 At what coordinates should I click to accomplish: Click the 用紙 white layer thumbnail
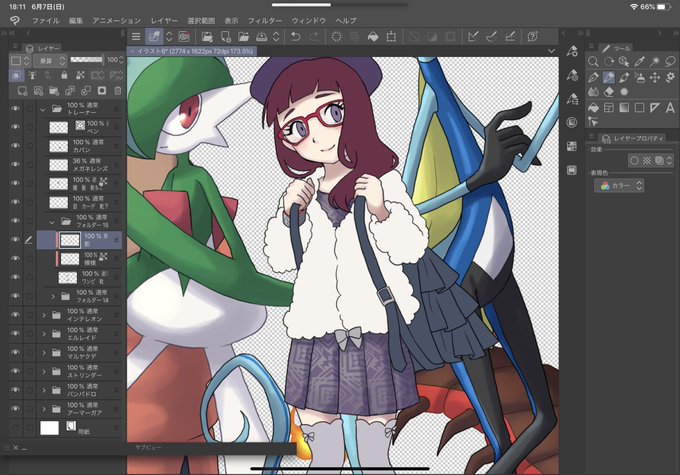pos(49,428)
